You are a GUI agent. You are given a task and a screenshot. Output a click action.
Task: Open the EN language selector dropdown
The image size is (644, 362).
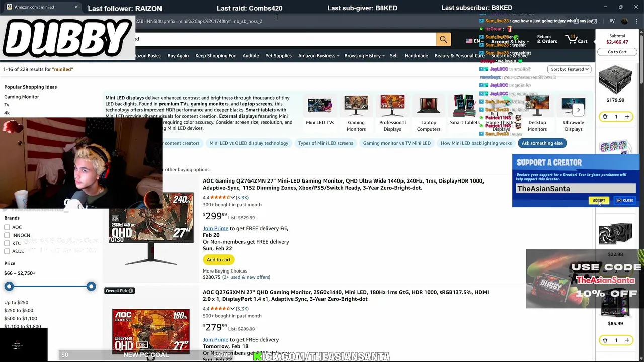pos(473,41)
